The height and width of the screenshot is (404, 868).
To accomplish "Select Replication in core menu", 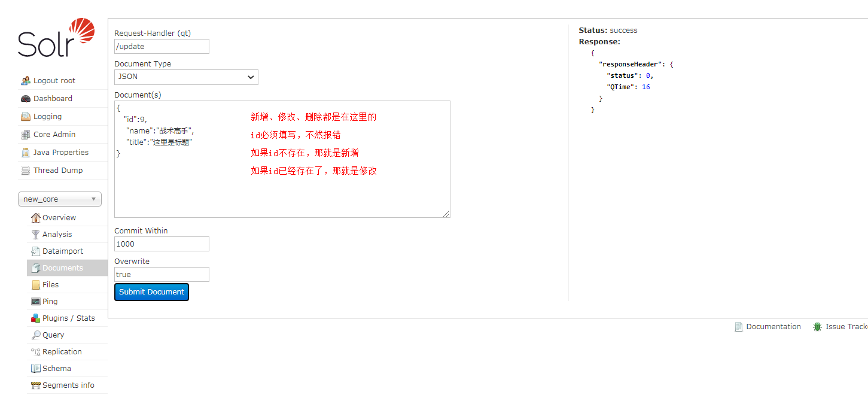I will tap(67, 352).
